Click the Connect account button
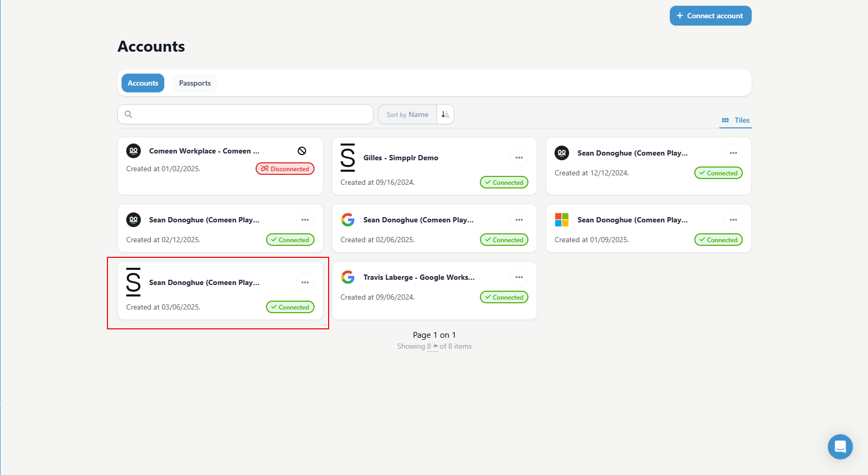The width and height of the screenshot is (868, 475). [x=710, y=16]
